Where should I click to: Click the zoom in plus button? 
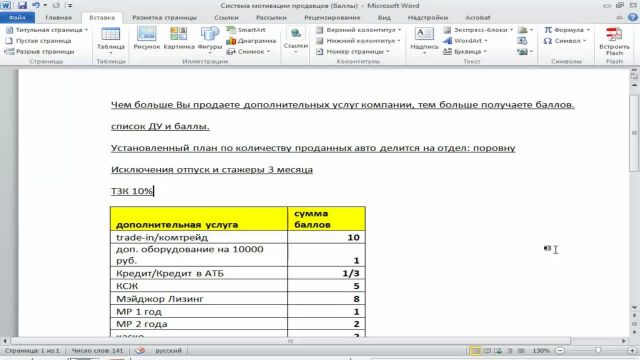632,351
